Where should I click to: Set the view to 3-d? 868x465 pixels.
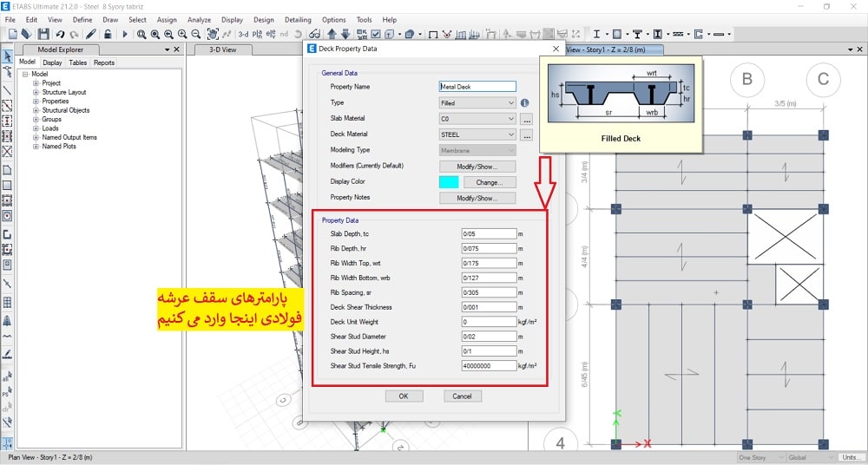[x=244, y=35]
